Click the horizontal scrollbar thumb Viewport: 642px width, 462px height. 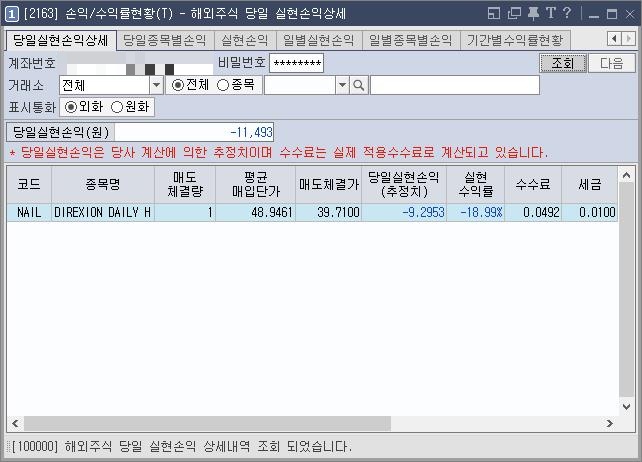pos(207,424)
